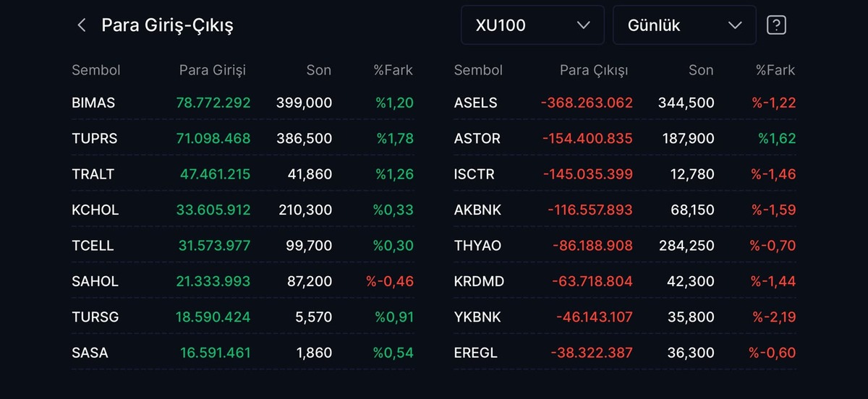Select the BIMAS stock row
The image size is (868, 399).
[x=243, y=103]
